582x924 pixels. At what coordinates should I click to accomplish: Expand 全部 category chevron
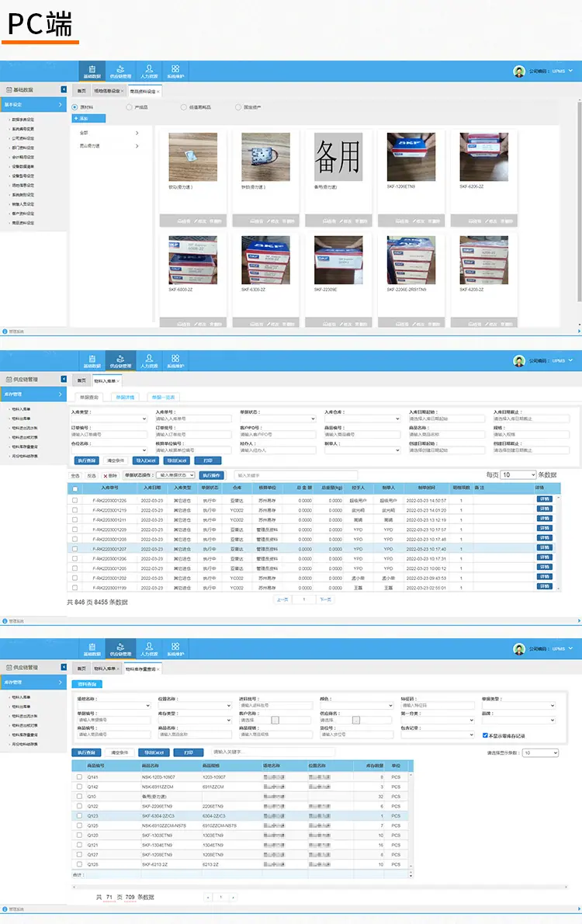coord(137,134)
